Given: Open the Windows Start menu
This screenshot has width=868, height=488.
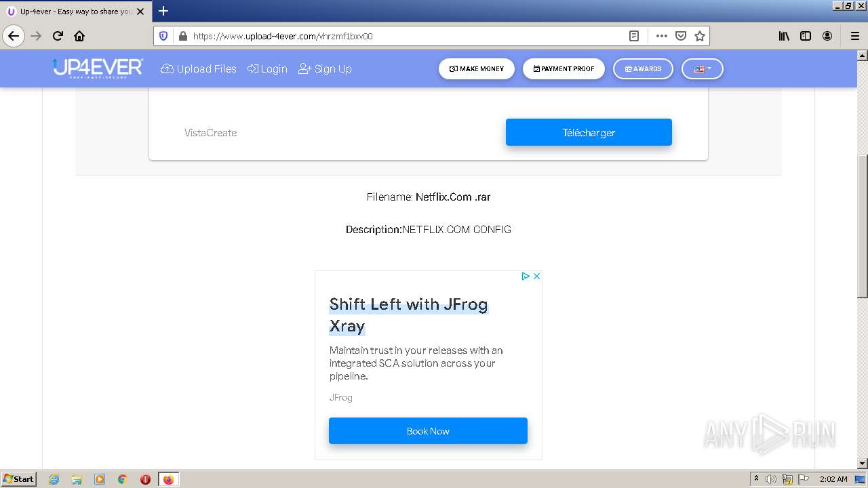Looking at the screenshot, I should [19, 479].
